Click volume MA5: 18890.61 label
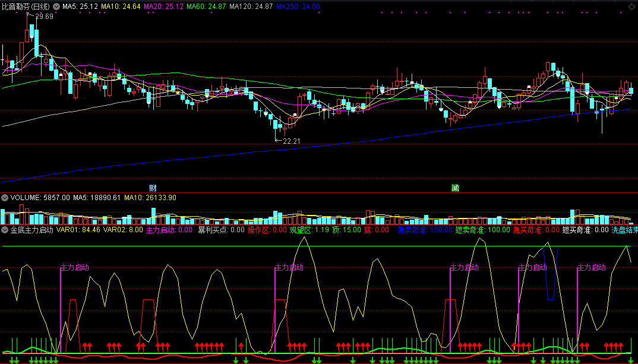The image size is (638, 364). point(97,198)
